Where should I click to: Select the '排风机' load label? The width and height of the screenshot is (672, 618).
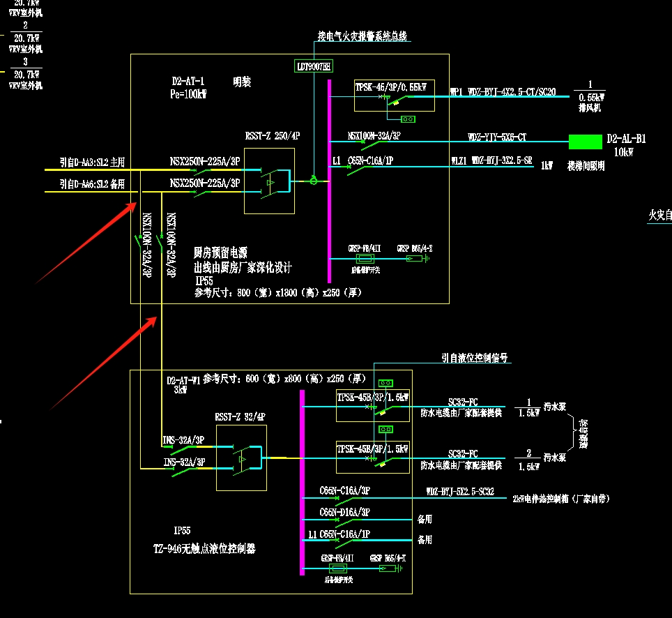click(x=590, y=107)
